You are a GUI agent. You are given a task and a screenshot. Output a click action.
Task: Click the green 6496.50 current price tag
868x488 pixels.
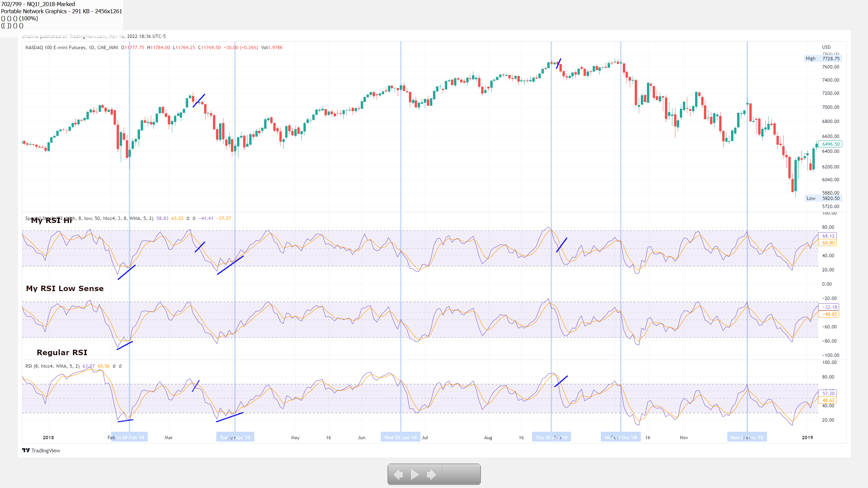830,144
